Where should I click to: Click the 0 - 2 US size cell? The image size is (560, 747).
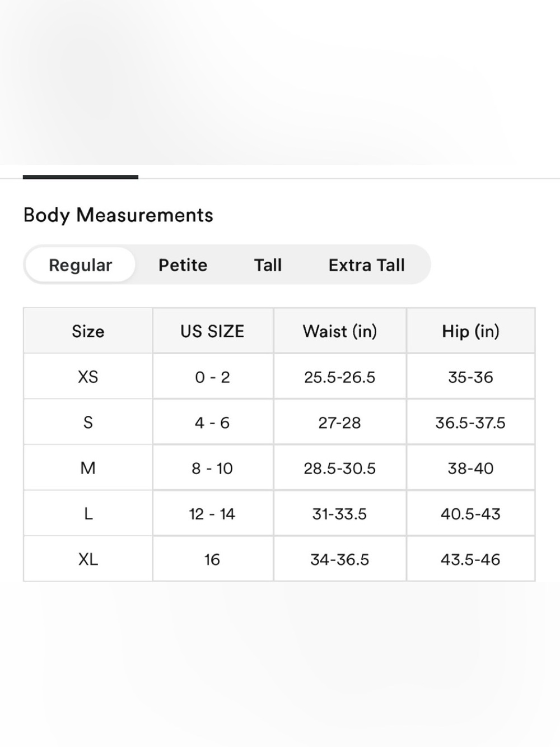click(x=212, y=377)
